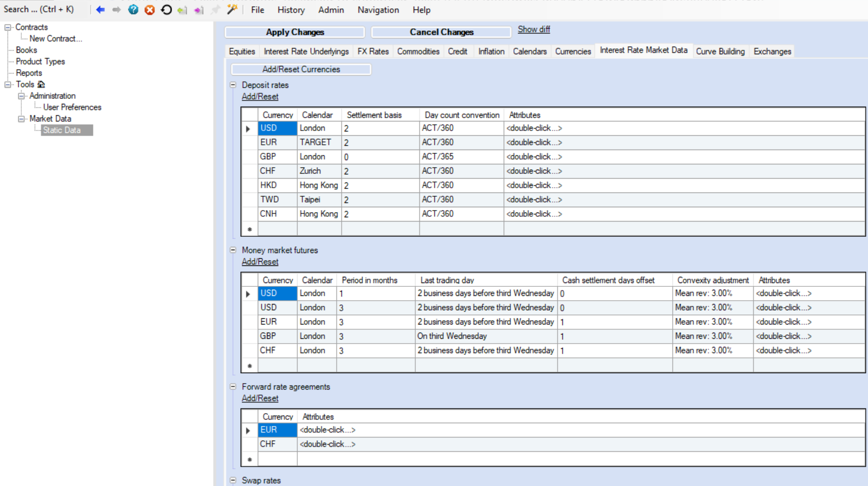868x486 pixels.
Task: Switch to the Calendars tab
Action: [530, 51]
